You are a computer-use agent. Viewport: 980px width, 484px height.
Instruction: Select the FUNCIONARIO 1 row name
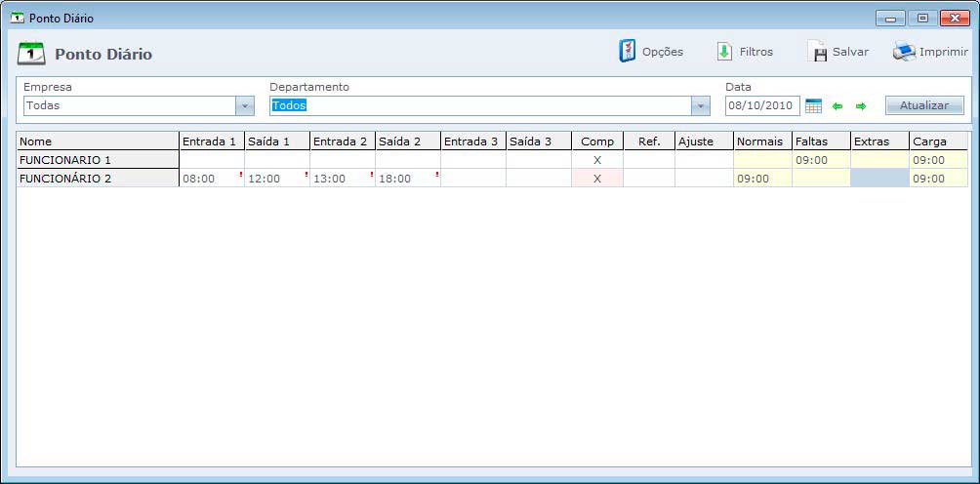pyautogui.click(x=98, y=160)
